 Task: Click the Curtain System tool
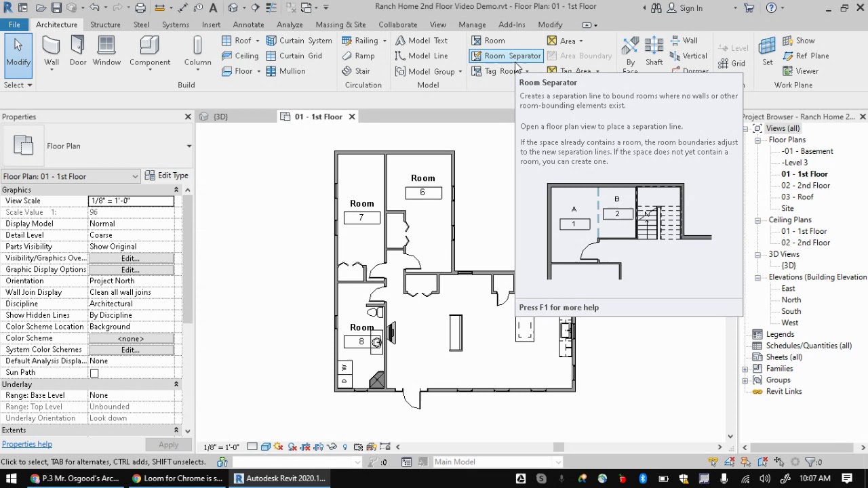click(299, 41)
